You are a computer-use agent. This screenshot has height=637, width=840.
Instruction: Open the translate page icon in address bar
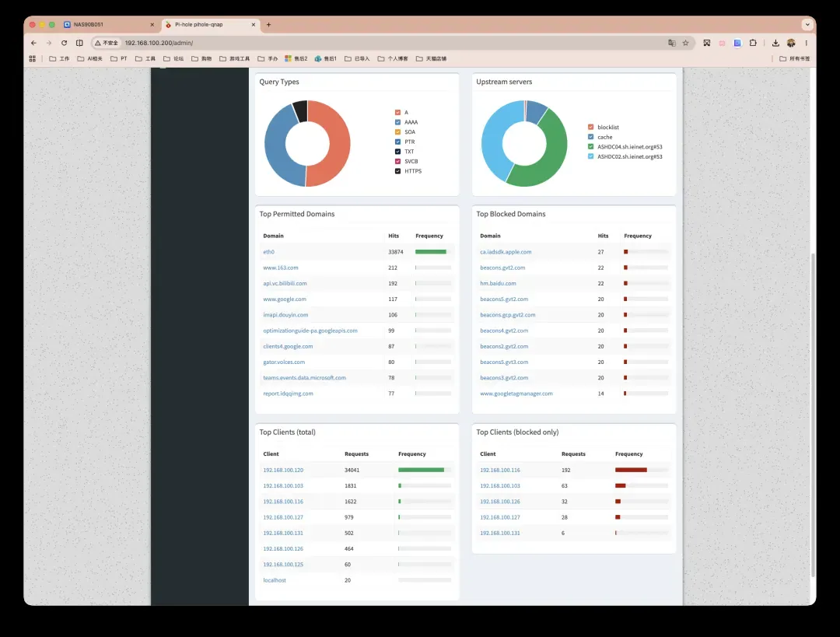(672, 43)
